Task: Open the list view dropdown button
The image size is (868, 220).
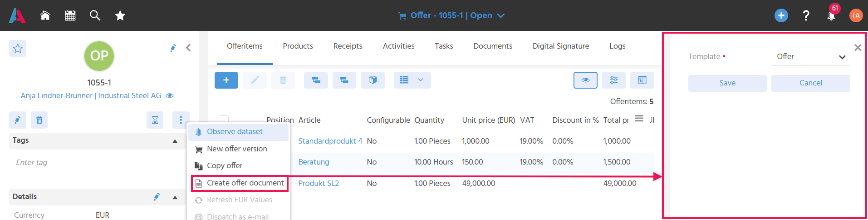Action: tap(412, 80)
